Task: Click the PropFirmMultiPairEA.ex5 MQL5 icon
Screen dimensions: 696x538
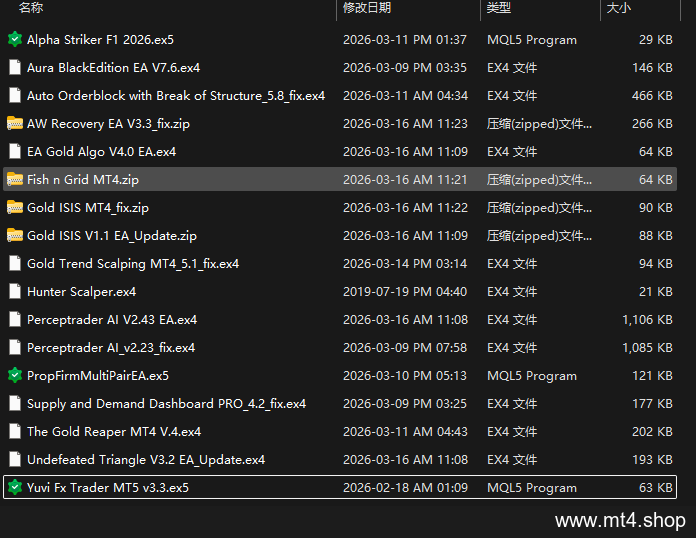Action: pyautogui.click(x=15, y=376)
